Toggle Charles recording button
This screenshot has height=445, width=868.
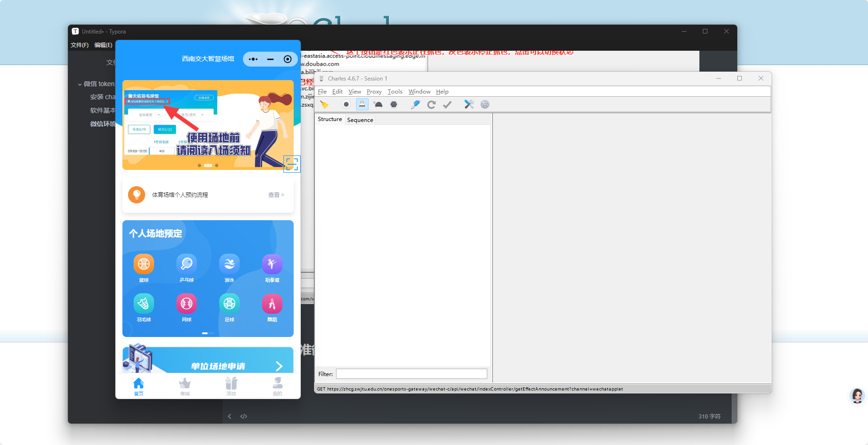point(346,105)
